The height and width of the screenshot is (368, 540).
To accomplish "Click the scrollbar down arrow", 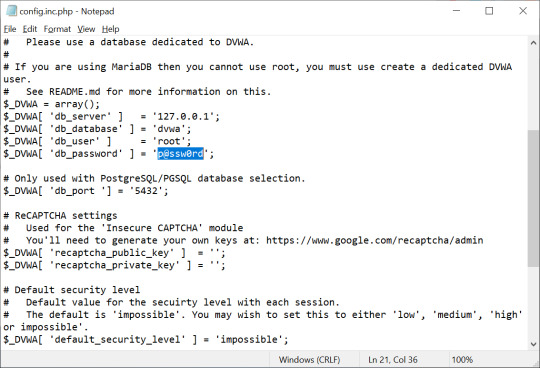I will click(533, 344).
